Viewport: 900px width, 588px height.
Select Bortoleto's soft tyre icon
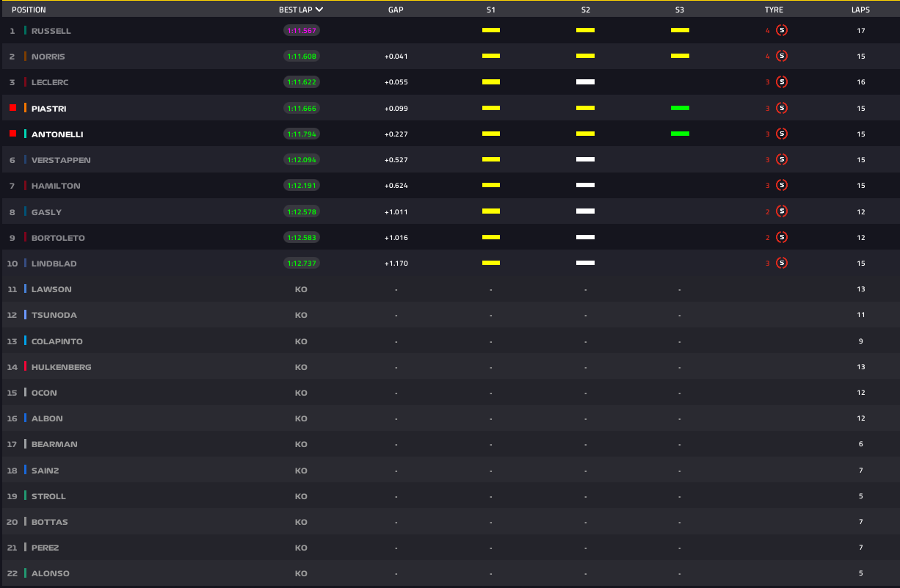click(782, 237)
